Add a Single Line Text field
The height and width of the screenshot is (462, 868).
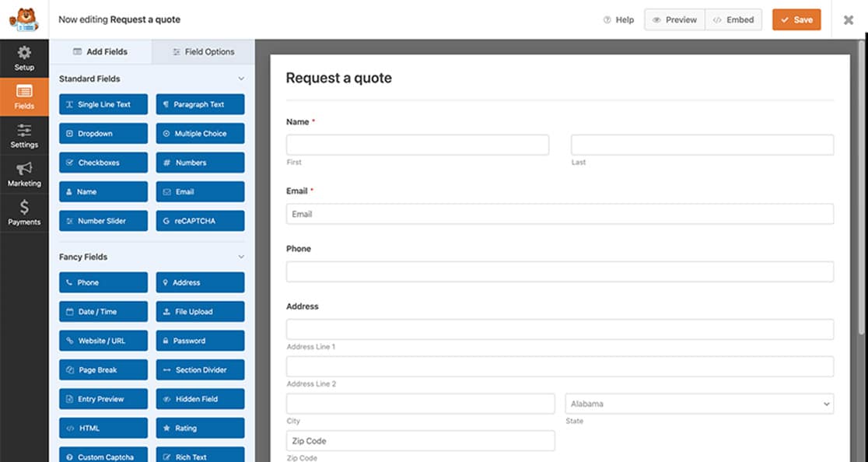click(x=103, y=104)
